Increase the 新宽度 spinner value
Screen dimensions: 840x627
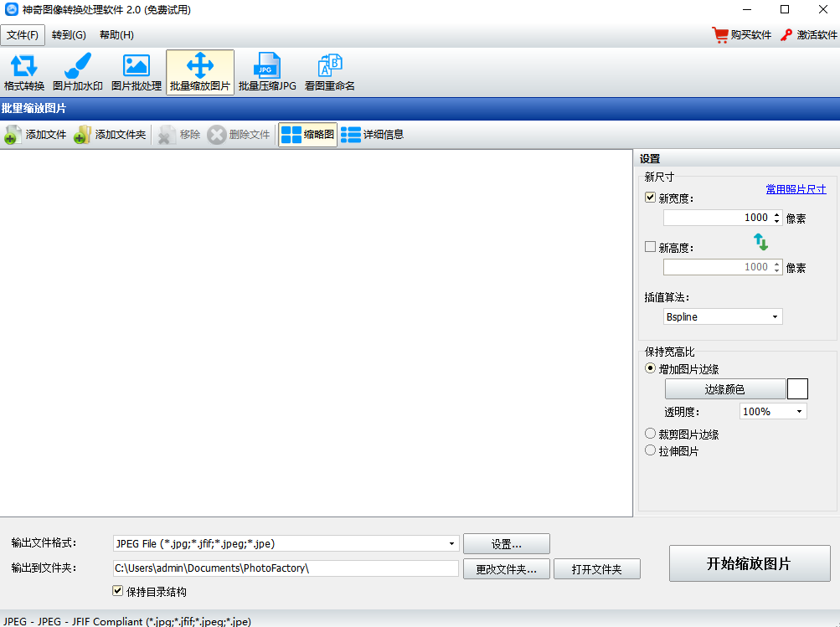click(777, 214)
